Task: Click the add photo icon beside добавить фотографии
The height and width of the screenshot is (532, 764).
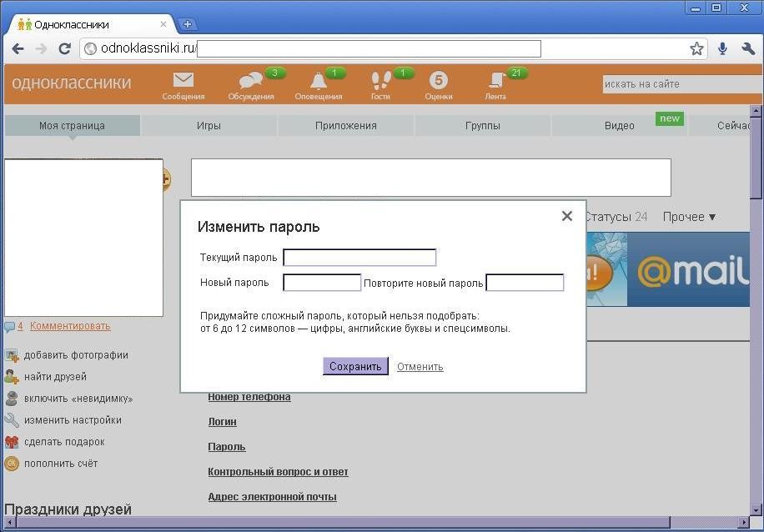Action: pyautogui.click(x=12, y=356)
